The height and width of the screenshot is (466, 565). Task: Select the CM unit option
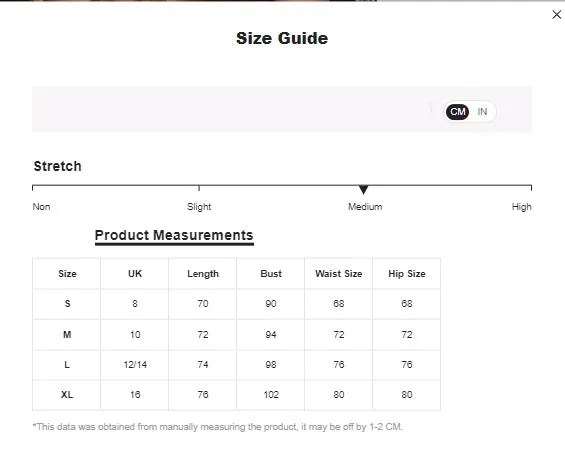(x=458, y=112)
